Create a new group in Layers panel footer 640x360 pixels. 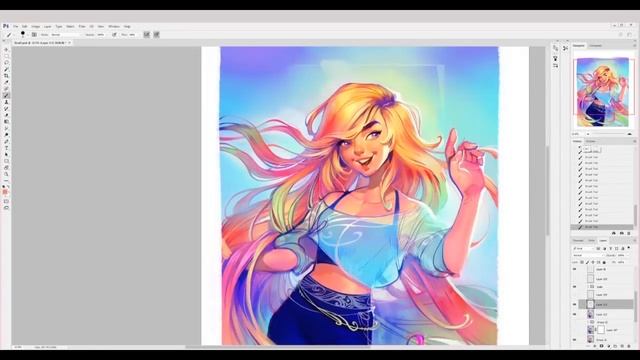[x=615, y=346]
